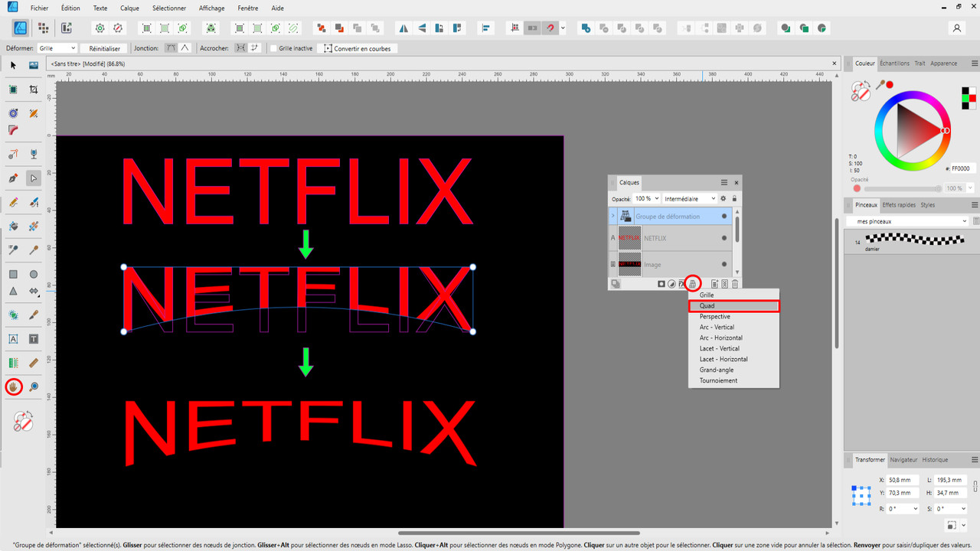Pick the Pencil tool

pos(13,203)
